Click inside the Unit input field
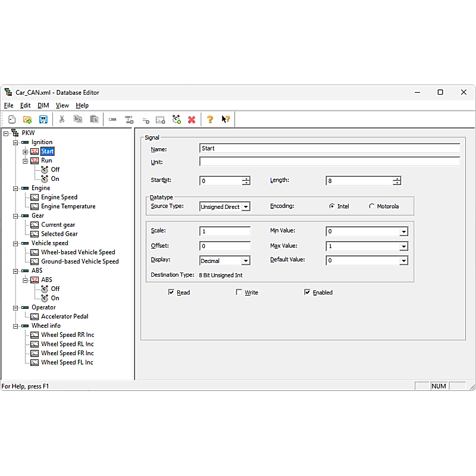This screenshot has width=476, height=476. click(327, 162)
